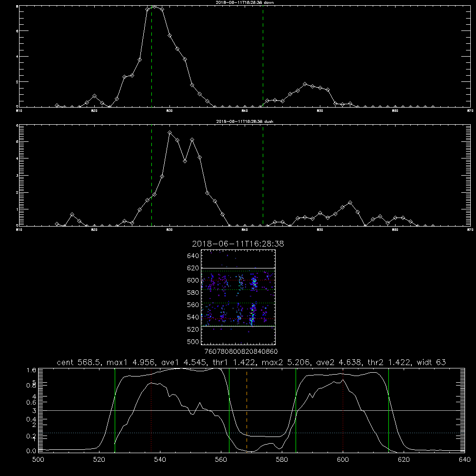Image resolution: width=476 pixels, height=476 pixels.
Task: Click the orange dashed center line in bottom plot
Action: [x=247, y=410]
